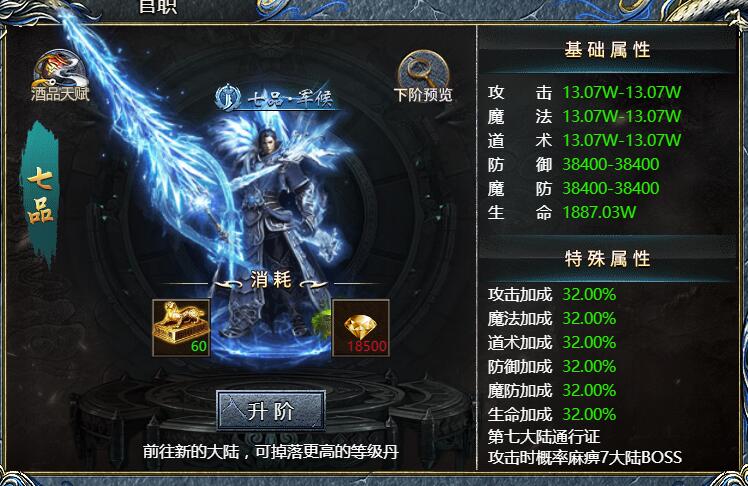This screenshot has height=486, width=748.
Task: Click the 攻击加成 32.00% bonus row
Action: point(552,294)
